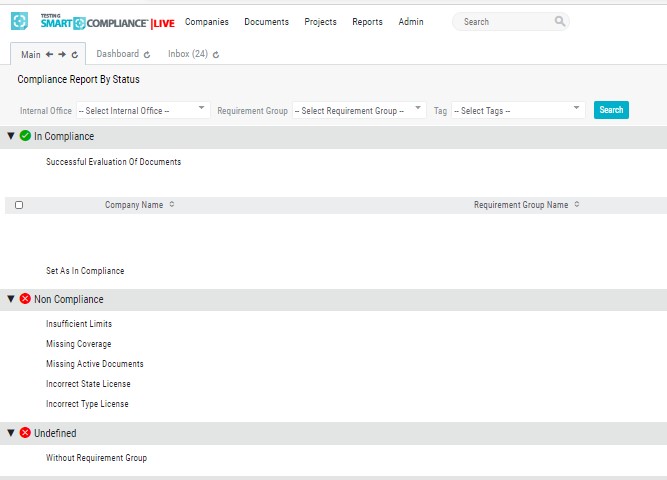
Task: Open Insufficient Limits list
Action: pos(79,324)
